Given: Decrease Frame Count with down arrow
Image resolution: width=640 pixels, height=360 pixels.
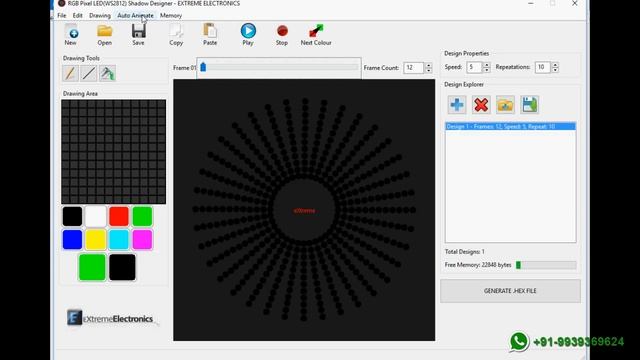Looking at the screenshot, I should (428, 71).
